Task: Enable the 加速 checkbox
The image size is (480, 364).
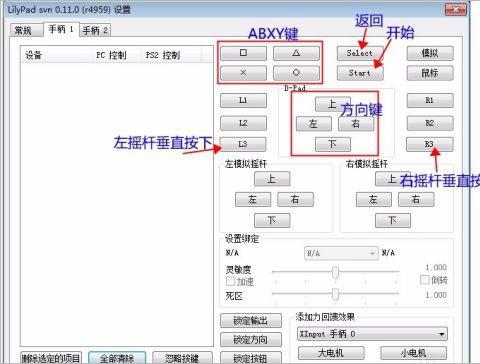Action: click(230, 281)
